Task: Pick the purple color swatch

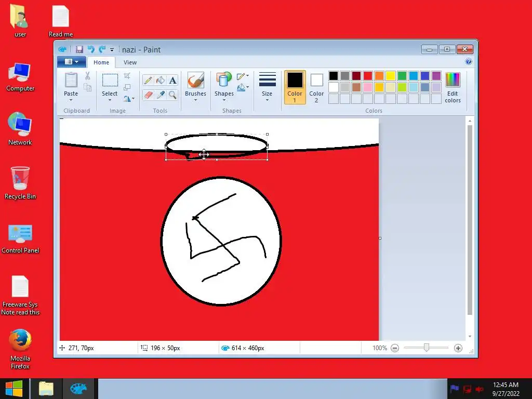Action: pyautogui.click(x=436, y=76)
